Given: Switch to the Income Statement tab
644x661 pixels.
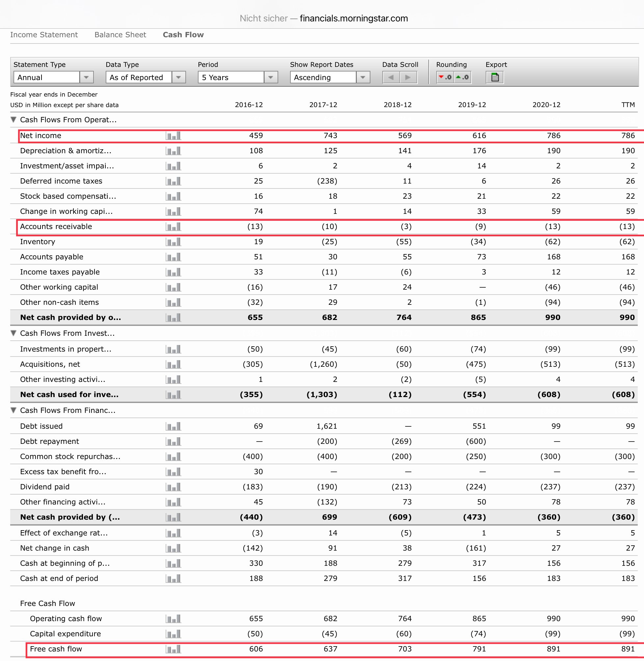Looking at the screenshot, I should (x=44, y=35).
